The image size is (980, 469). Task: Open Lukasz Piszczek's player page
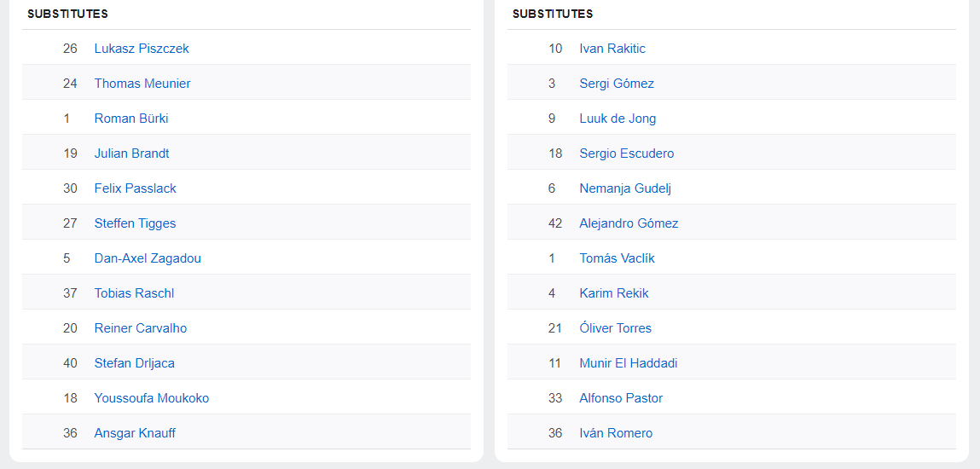point(142,49)
